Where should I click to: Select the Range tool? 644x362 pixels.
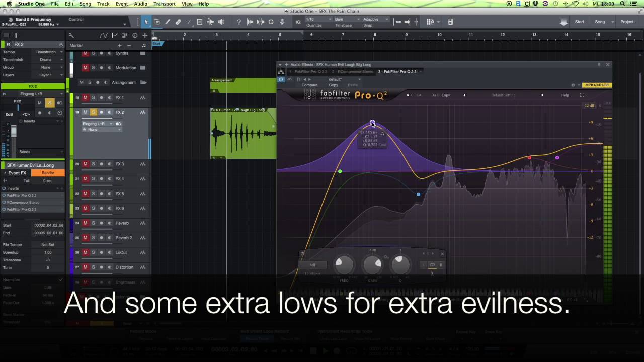click(x=156, y=22)
